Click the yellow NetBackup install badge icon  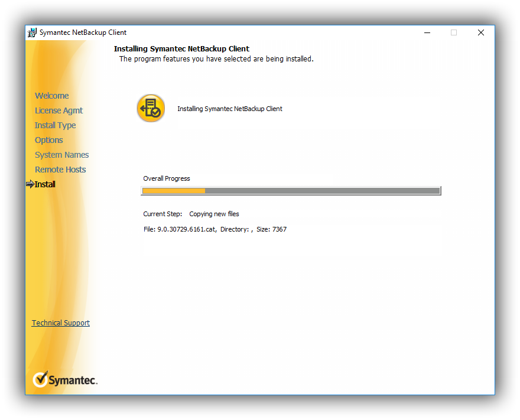click(151, 109)
